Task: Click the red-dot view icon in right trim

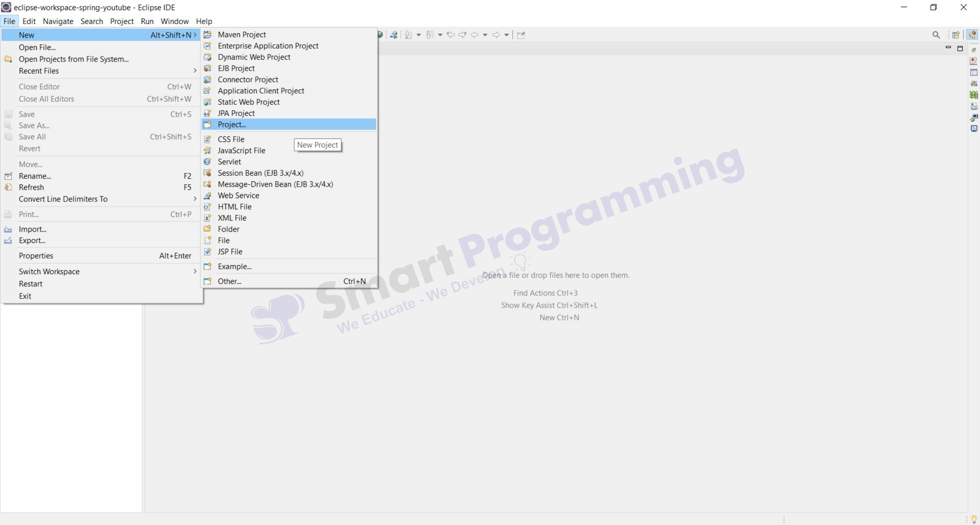Action: point(974,61)
